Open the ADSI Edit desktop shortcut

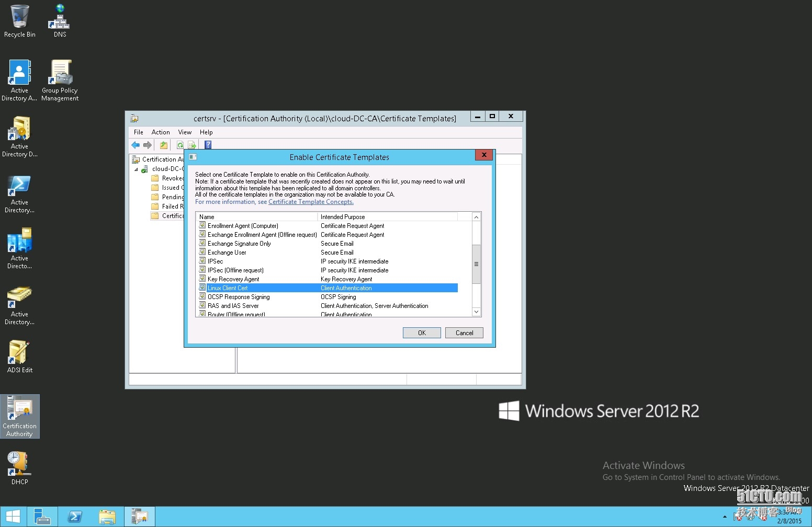[19, 356]
